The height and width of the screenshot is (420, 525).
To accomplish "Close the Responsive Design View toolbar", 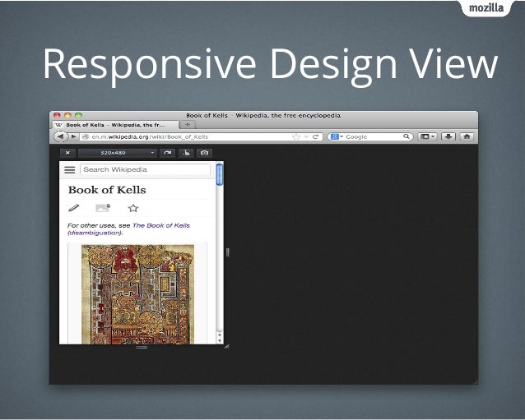I will click(x=67, y=153).
